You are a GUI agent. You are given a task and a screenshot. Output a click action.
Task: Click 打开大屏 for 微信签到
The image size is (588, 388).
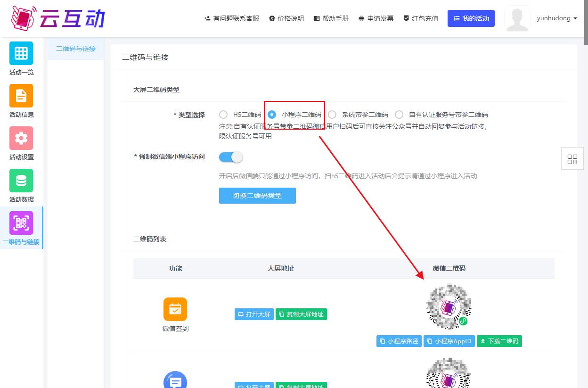point(254,314)
